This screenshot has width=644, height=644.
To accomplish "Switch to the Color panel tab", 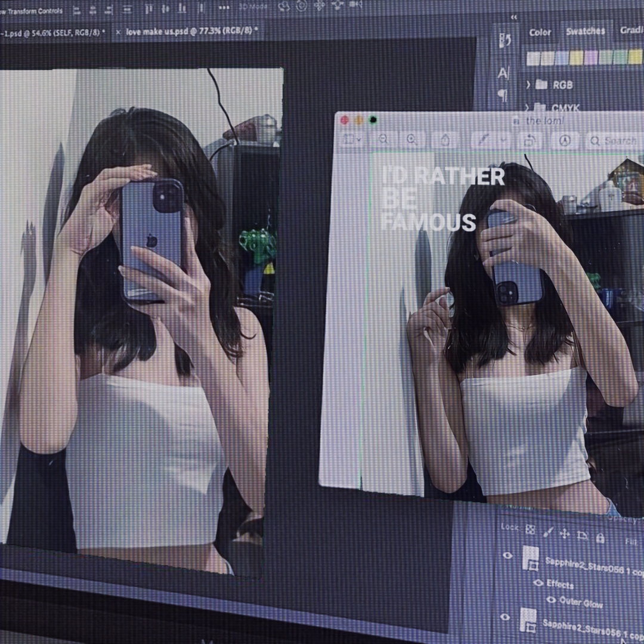I will pos(540,32).
